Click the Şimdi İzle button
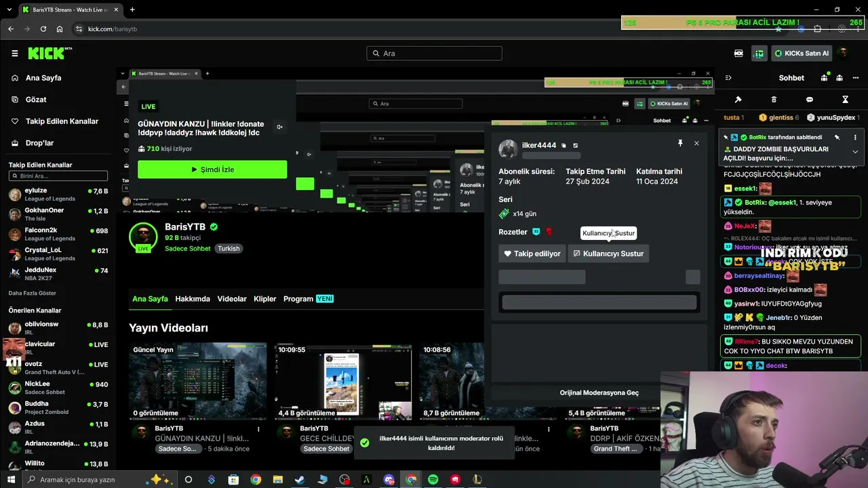 click(x=212, y=169)
